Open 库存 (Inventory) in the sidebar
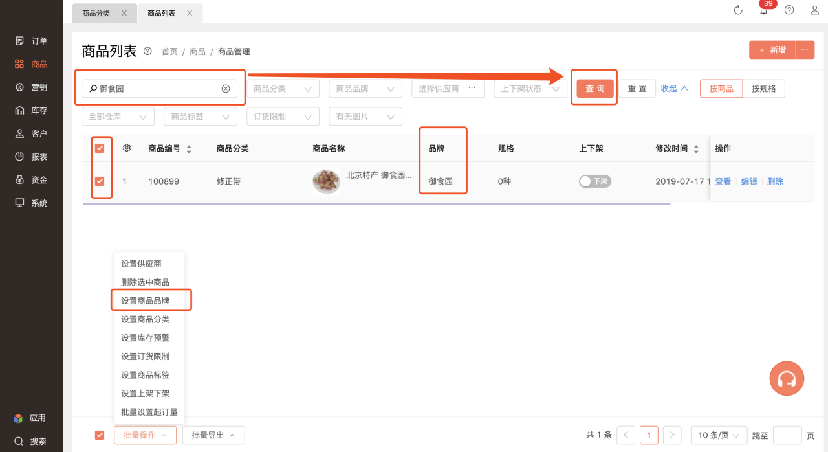828x452 pixels. (x=32, y=110)
